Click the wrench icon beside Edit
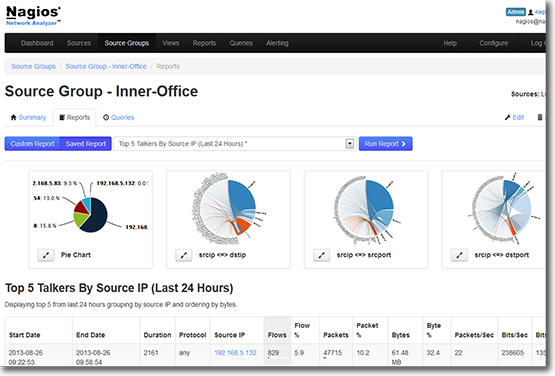 [508, 117]
